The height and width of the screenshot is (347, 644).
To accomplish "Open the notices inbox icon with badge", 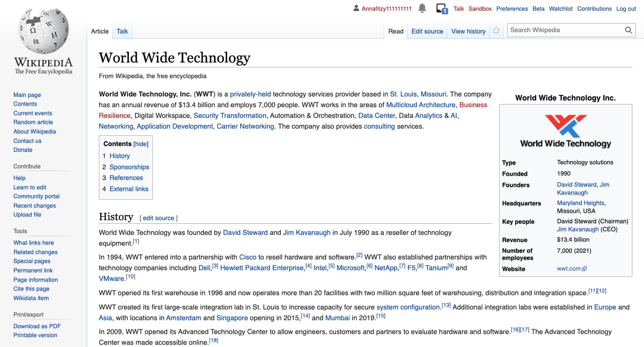I will (442, 9).
